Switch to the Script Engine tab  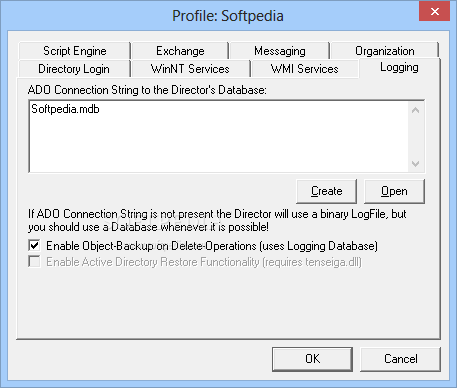coord(74,51)
